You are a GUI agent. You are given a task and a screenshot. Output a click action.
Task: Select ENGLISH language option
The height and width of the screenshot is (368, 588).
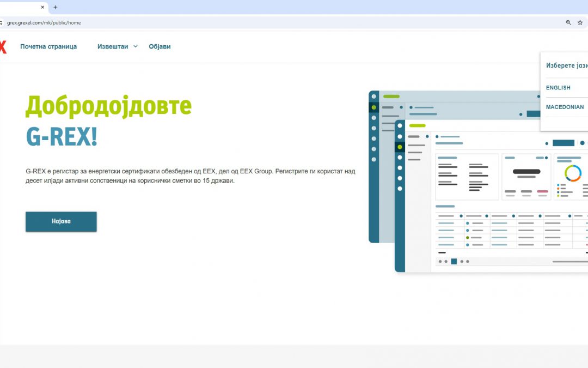pos(558,88)
